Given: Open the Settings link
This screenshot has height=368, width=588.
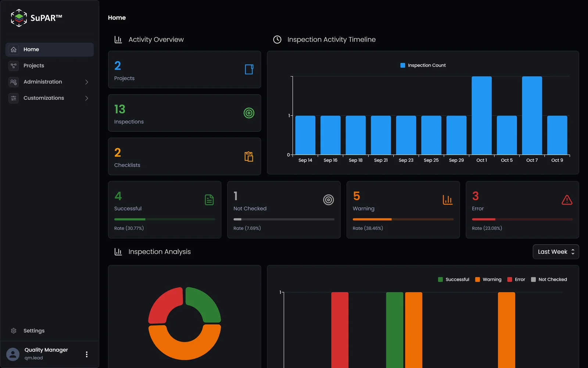Looking at the screenshot, I should [x=34, y=331].
